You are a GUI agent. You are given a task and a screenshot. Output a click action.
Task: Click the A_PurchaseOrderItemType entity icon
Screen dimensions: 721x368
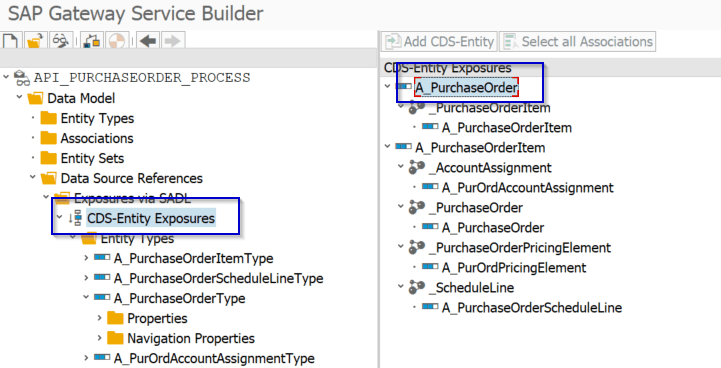[x=102, y=258]
